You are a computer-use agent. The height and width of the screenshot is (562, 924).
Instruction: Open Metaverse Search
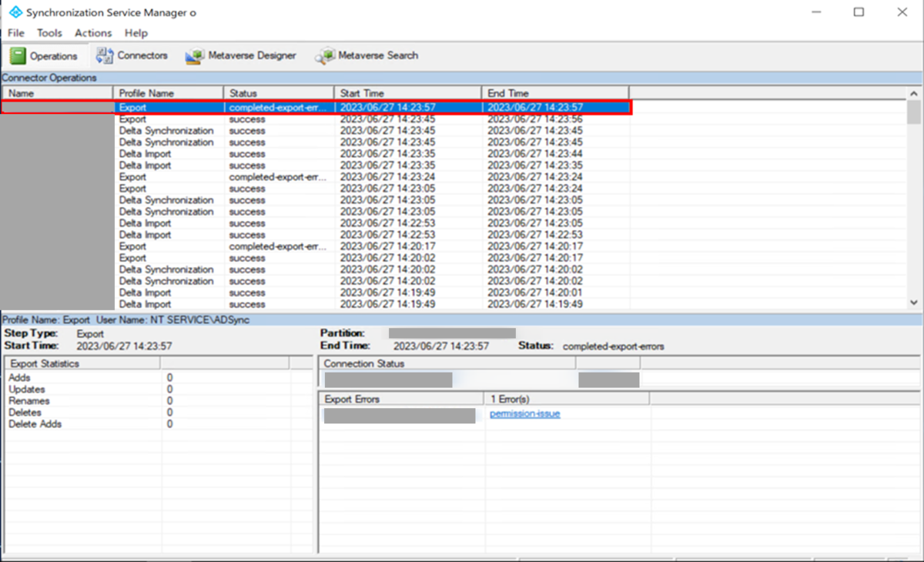point(367,55)
